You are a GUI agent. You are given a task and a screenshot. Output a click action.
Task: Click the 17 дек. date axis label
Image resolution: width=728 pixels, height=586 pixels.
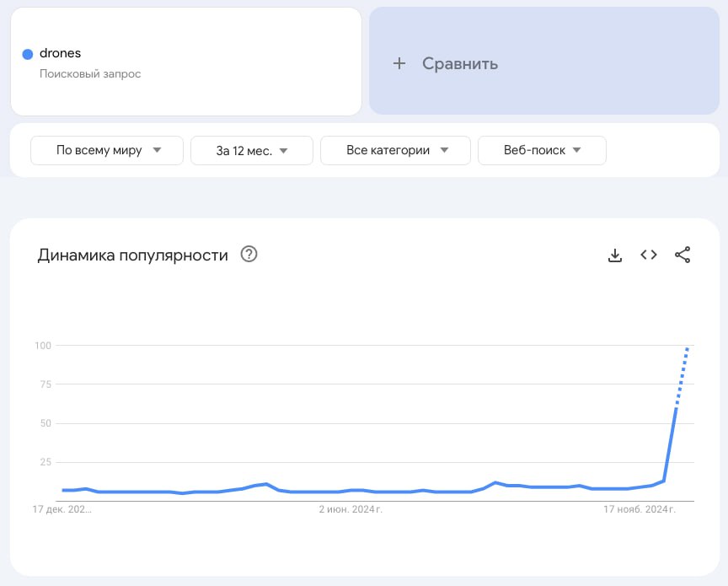pos(62,510)
